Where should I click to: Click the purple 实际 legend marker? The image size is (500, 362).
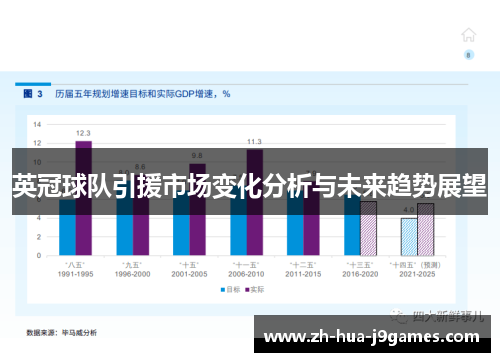click(x=247, y=290)
